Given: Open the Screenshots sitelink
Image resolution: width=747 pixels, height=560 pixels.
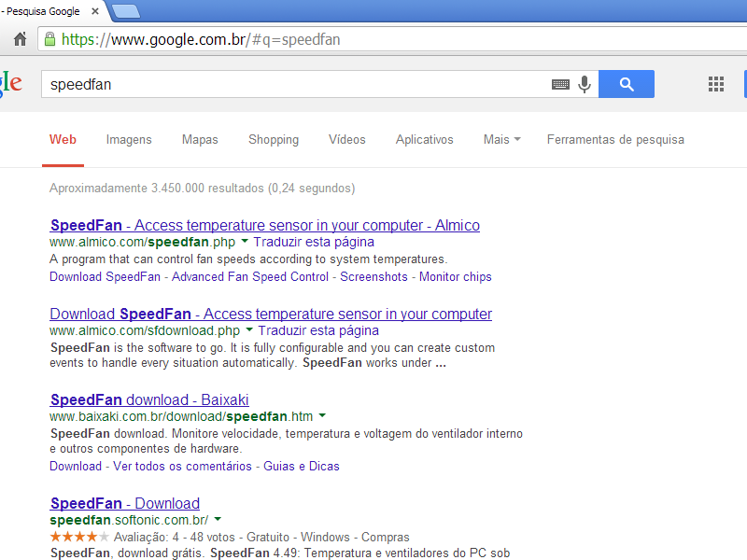Looking at the screenshot, I should click(374, 277).
